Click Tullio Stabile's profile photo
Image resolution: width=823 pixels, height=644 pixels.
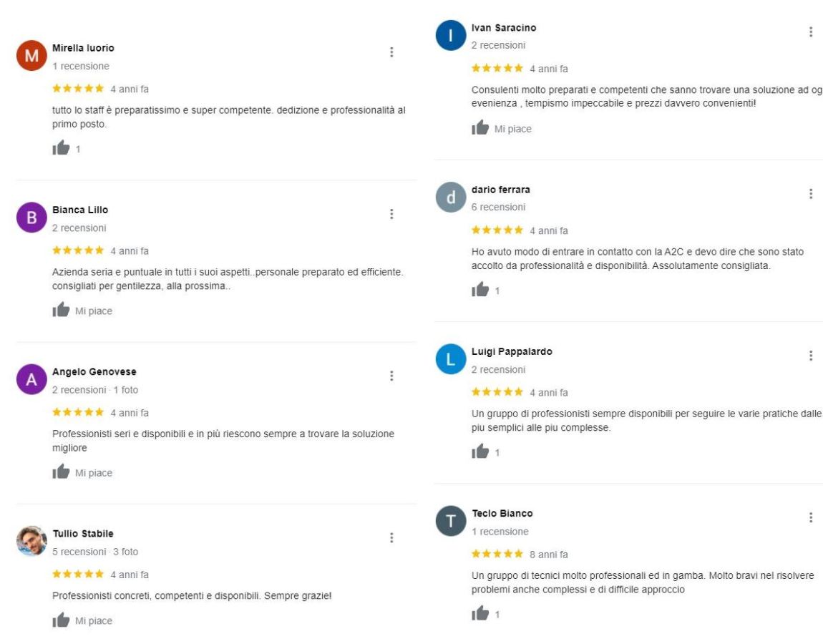[30, 542]
